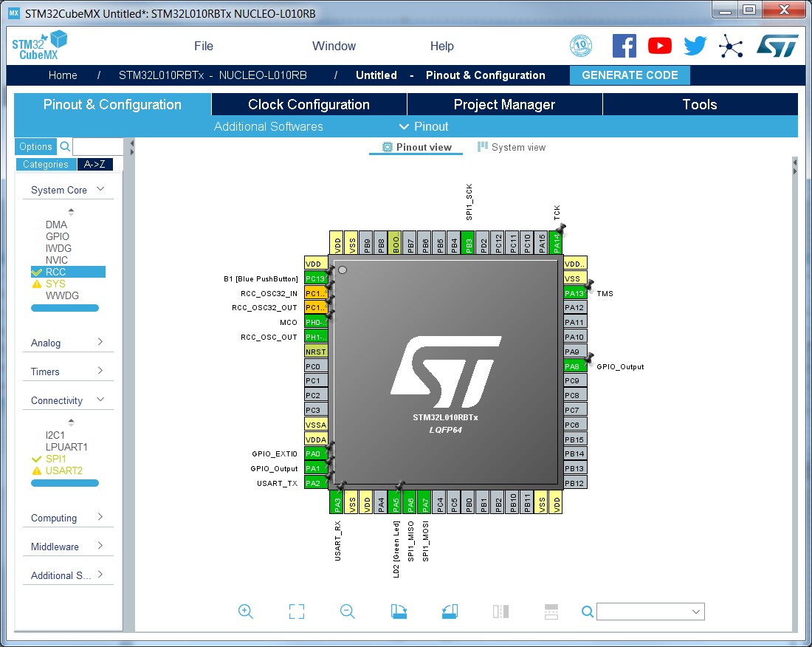Click the 10 years anniversary badge
This screenshot has height=647, width=812.
coord(581,46)
